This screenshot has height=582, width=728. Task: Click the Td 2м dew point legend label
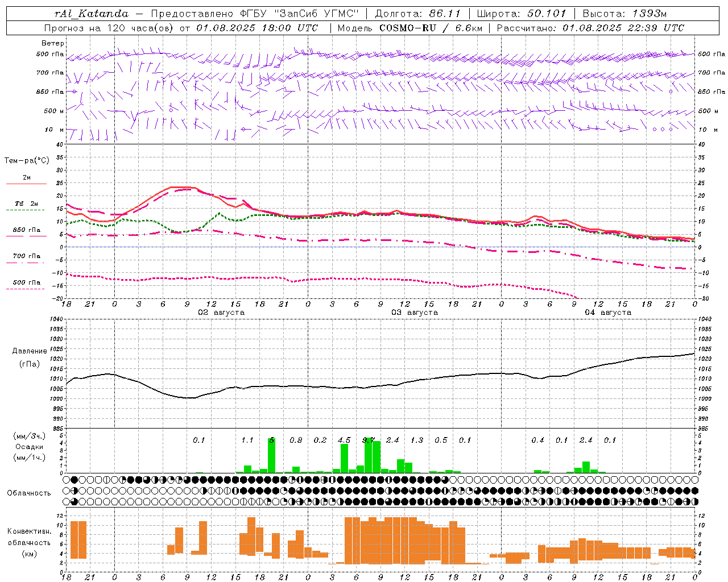(x=27, y=203)
